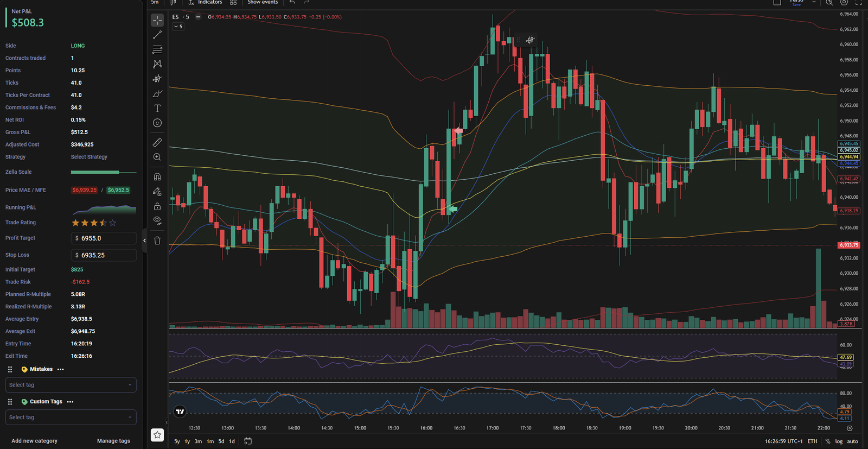Switch chart range to 5d
Image resolution: width=868 pixels, height=449 pixels.
pyautogui.click(x=221, y=441)
